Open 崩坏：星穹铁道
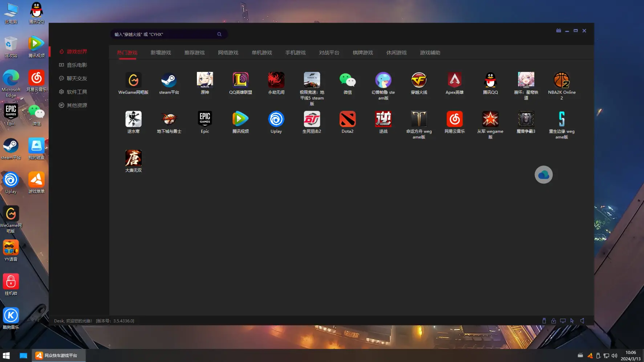 click(526, 86)
